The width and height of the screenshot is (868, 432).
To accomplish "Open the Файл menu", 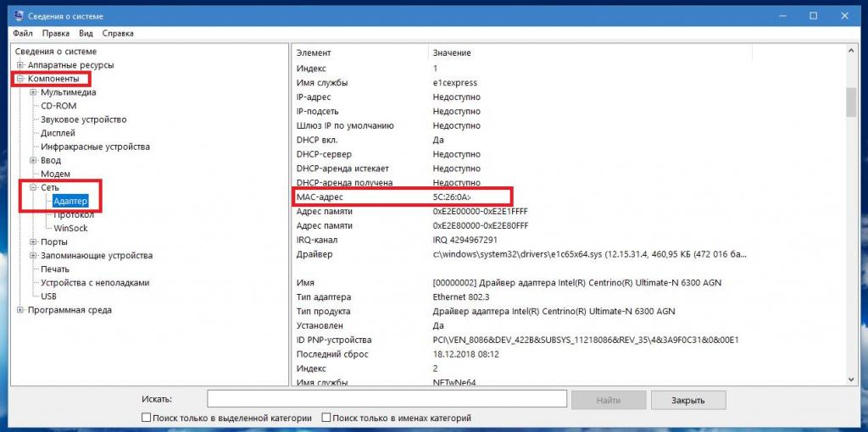I will [23, 33].
